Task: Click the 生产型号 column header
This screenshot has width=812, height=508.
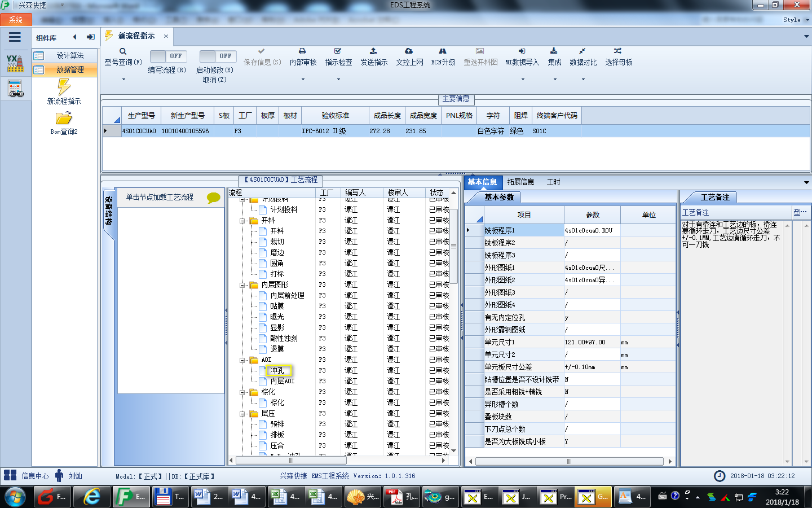Action: (141, 115)
